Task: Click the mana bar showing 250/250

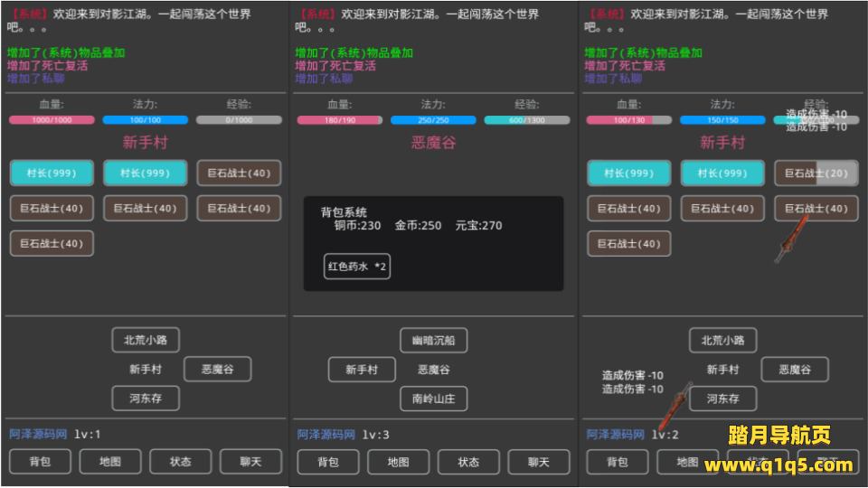Action: [x=432, y=120]
